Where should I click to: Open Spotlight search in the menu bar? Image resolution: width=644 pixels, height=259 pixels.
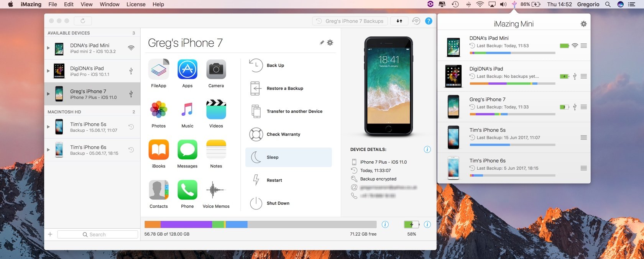coord(608,4)
